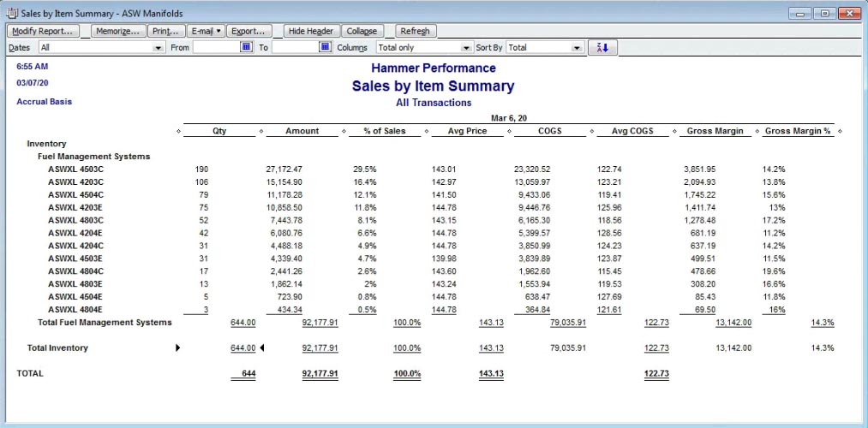
Task: Open the From date calendar picker
Action: point(246,48)
